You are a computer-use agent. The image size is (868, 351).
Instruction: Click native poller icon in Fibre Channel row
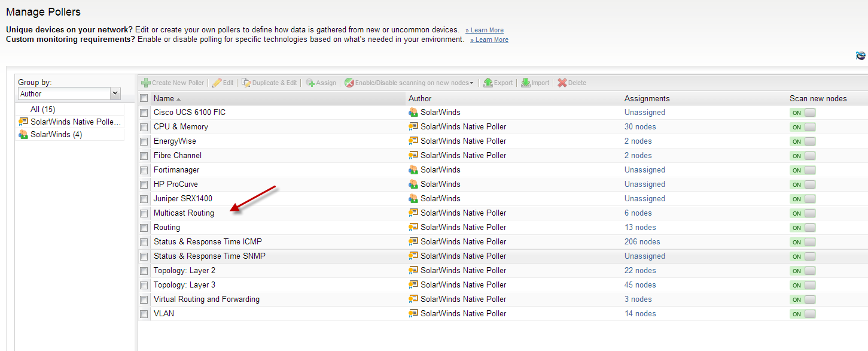pos(413,155)
